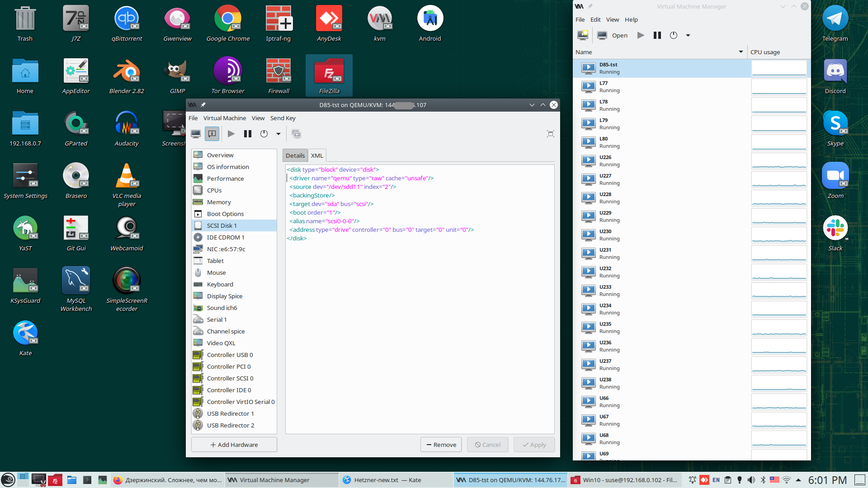Open Send Key menu
The width and height of the screenshot is (868, 488).
(x=283, y=118)
